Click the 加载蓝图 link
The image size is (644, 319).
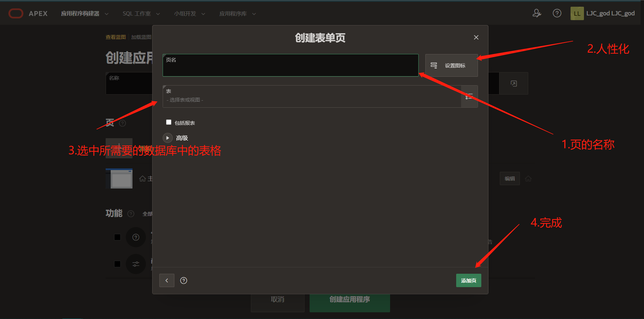coord(141,37)
